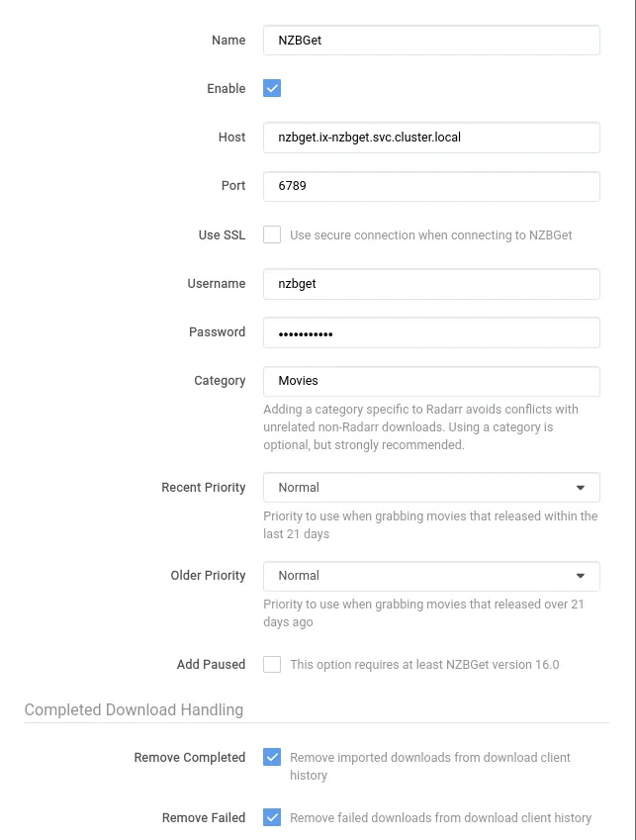Open the Older Priority dropdown
The height and width of the screenshot is (840, 636).
click(x=431, y=575)
